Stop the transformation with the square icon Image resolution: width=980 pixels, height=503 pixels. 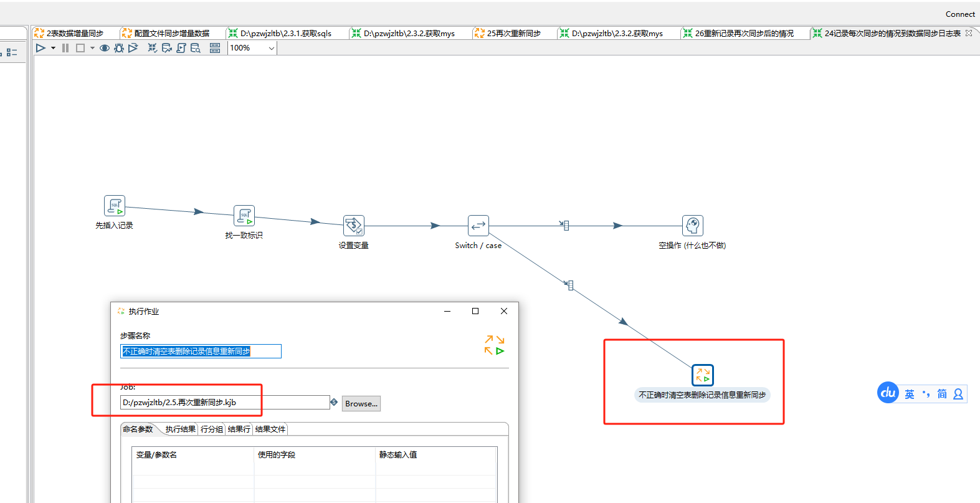(x=80, y=48)
